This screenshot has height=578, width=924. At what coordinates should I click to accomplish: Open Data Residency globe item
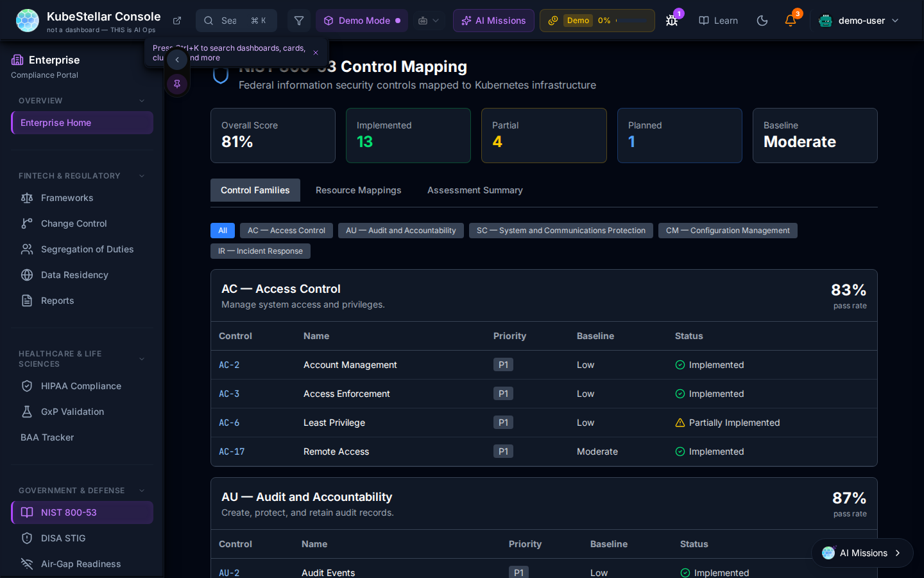(74, 275)
